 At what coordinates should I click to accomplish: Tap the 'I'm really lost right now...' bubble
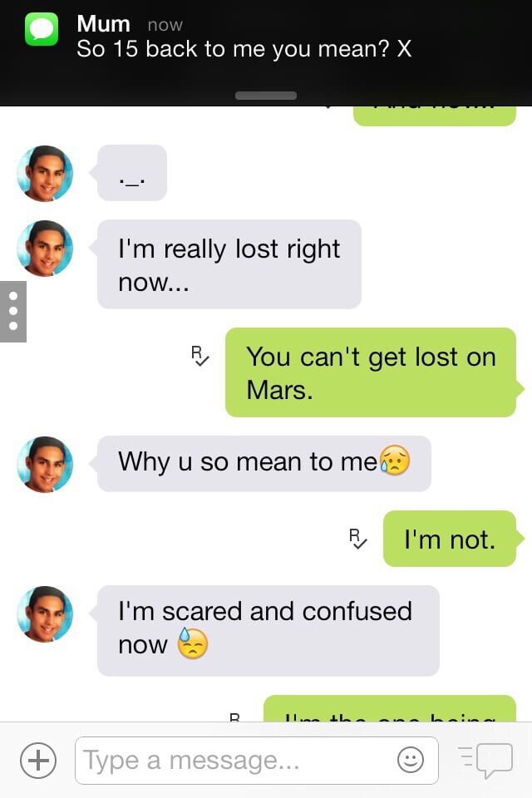(229, 264)
